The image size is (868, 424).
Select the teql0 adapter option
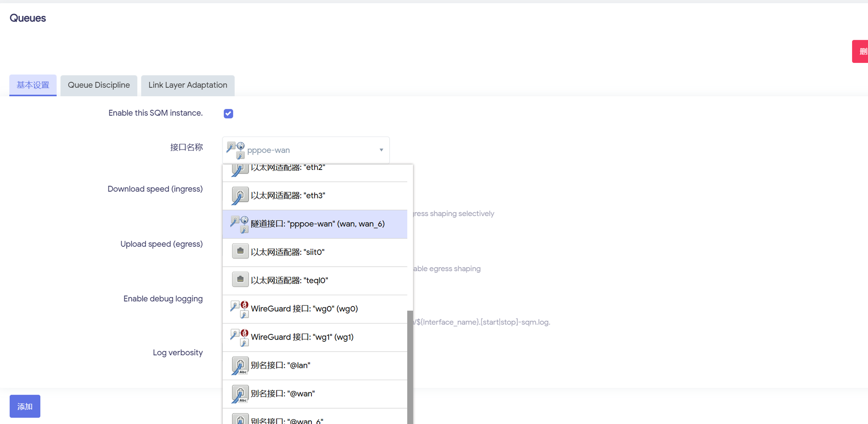pos(315,281)
